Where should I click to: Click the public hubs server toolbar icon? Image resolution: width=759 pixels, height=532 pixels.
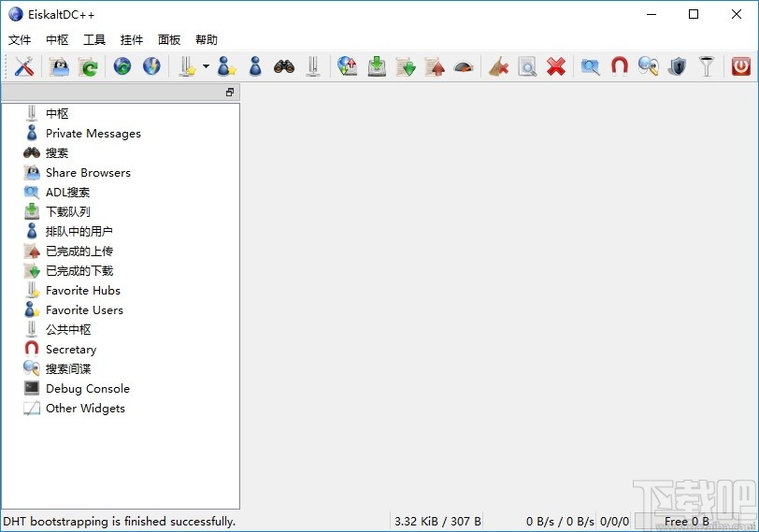(x=313, y=66)
